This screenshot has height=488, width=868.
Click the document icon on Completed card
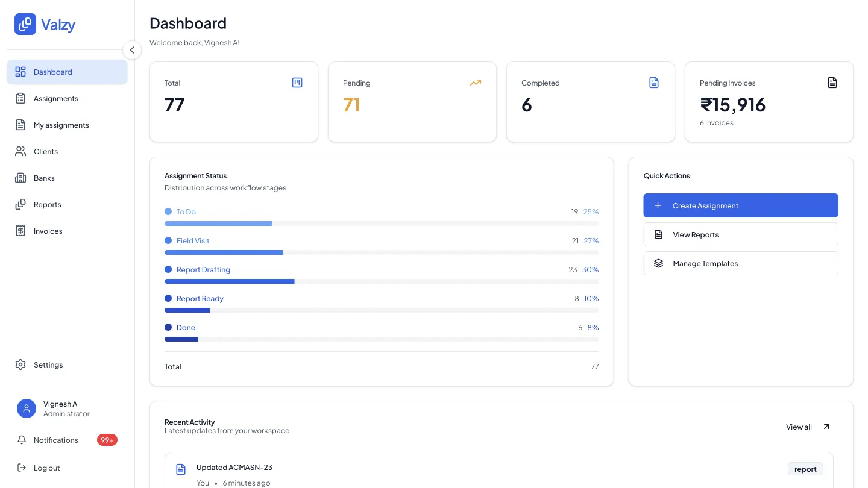tap(654, 83)
